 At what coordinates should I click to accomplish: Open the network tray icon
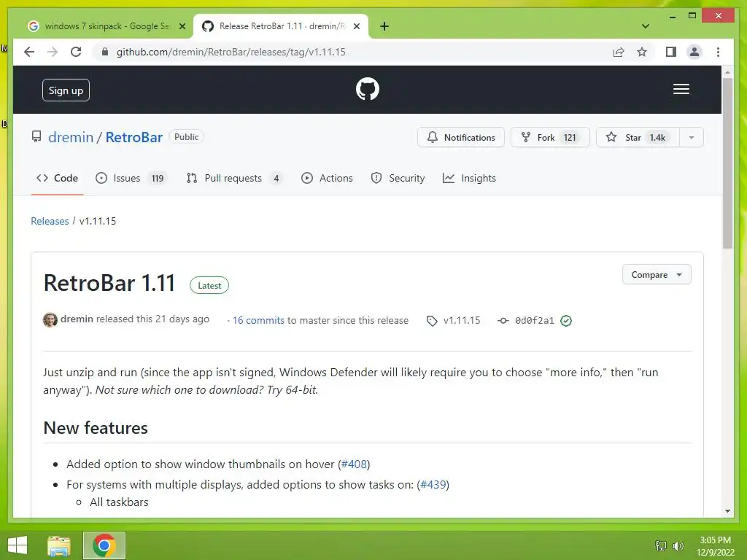661,545
